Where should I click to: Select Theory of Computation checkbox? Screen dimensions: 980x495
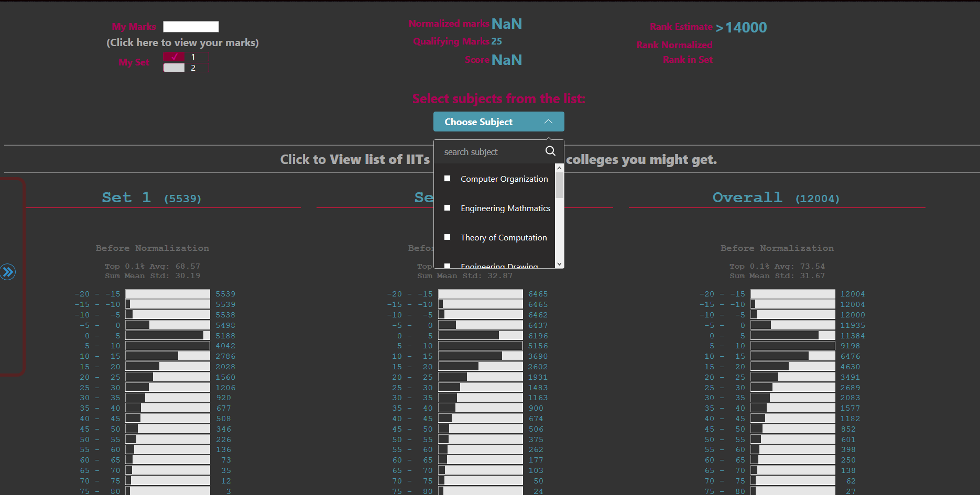pyautogui.click(x=447, y=237)
